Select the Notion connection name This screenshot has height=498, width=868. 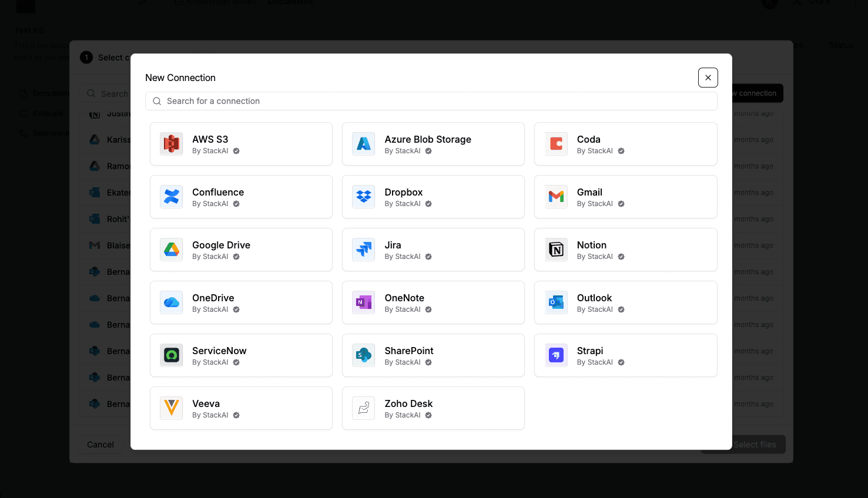[x=592, y=245]
